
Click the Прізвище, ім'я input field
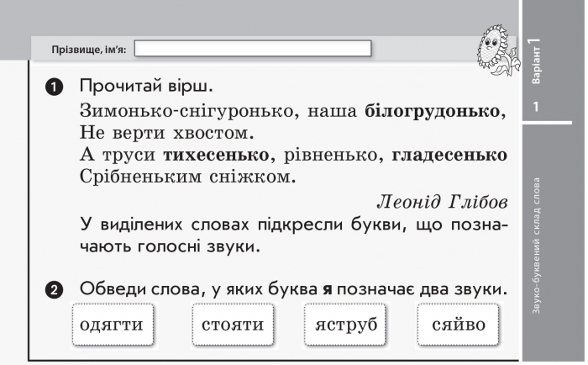pyautogui.click(x=253, y=49)
